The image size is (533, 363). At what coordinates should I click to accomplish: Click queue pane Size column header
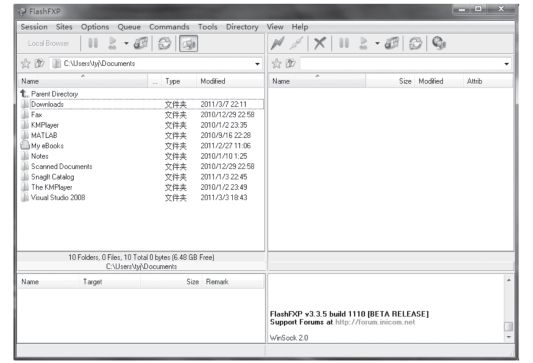(171, 282)
